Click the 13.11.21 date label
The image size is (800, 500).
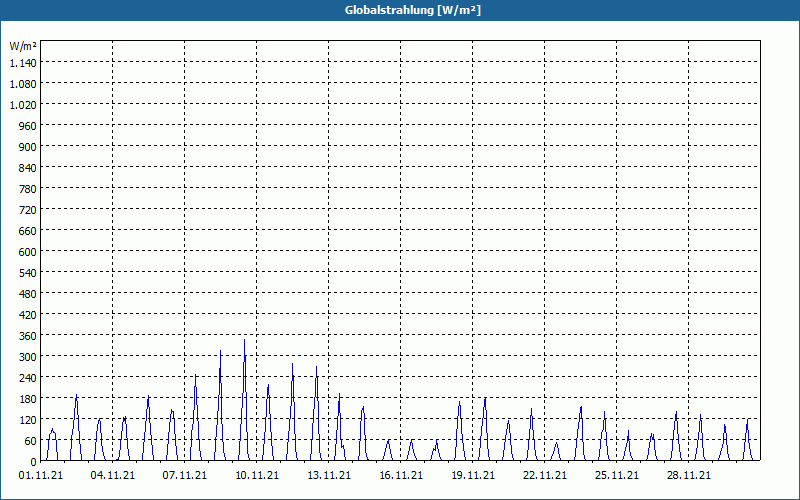click(x=329, y=476)
